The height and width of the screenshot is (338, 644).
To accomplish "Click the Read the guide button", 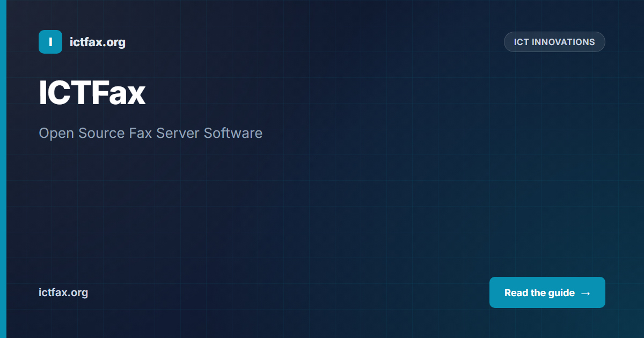I will pyautogui.click(x=547, y=292).
